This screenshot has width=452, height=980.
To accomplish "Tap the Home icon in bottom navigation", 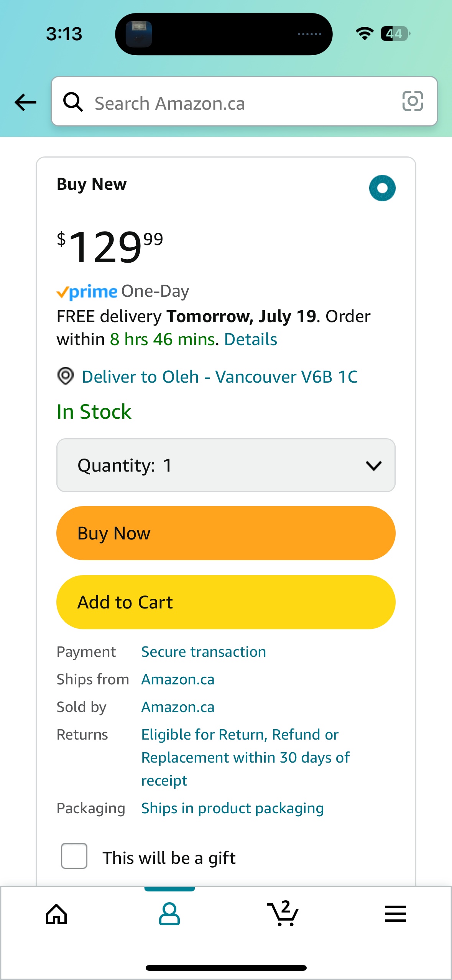I will pyautogui.click(x=56, y=914).
